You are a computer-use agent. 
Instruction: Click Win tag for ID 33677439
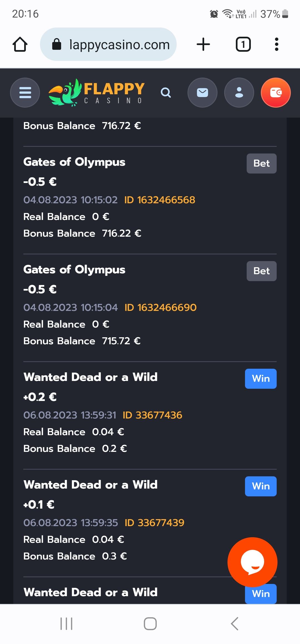tap(261, 486)
